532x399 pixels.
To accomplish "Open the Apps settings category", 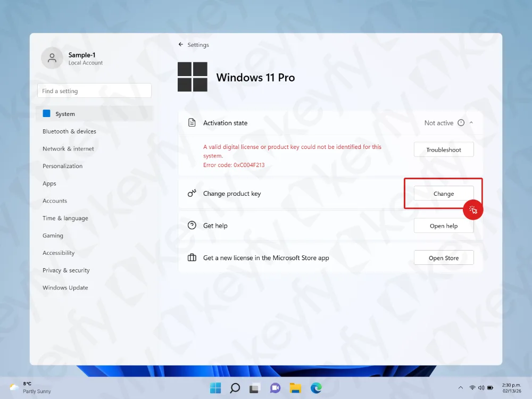I will (x=49, y=184).
